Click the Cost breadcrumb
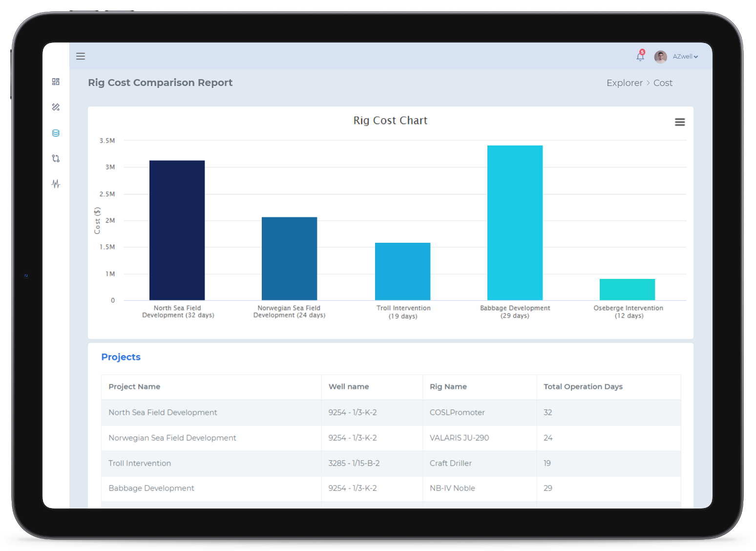Viewport: 756px width, 551px height. (663, 83)
